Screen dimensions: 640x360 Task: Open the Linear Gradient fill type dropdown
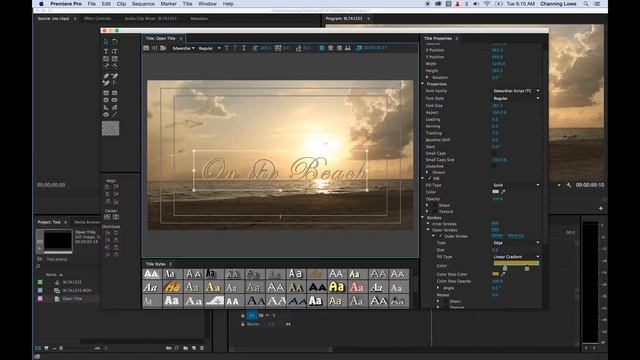pyautogui.click(x=516, y=257)
